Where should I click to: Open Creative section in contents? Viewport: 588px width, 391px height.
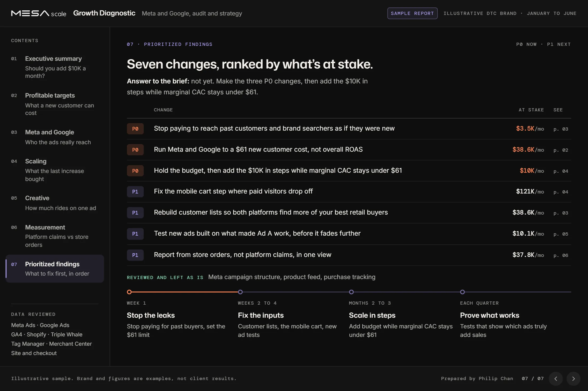(x=55, y=203)
